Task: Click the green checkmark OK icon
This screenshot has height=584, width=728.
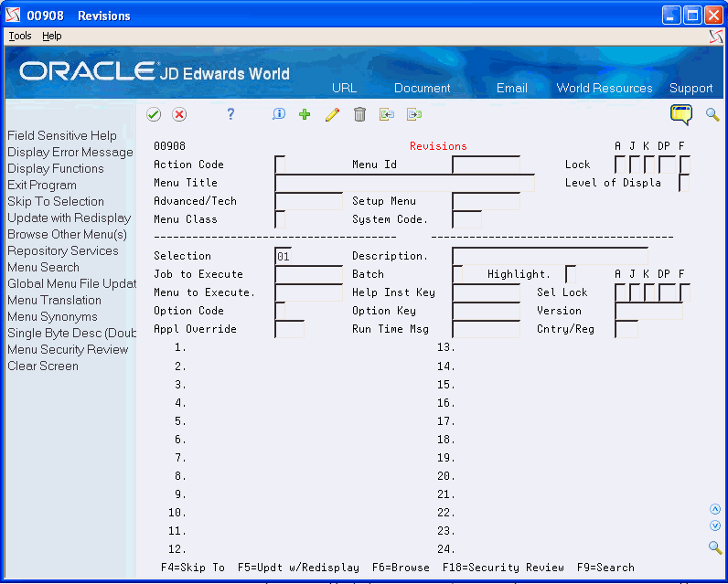Action: coord(154,114)
